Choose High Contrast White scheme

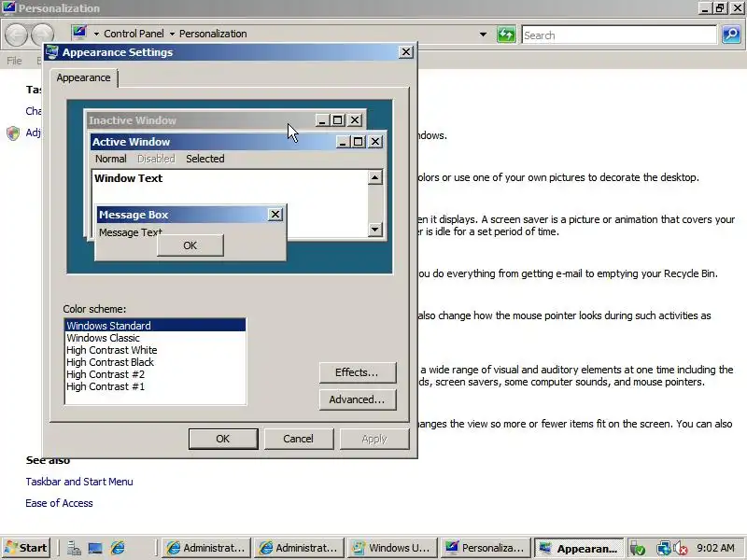pos(111,350)
